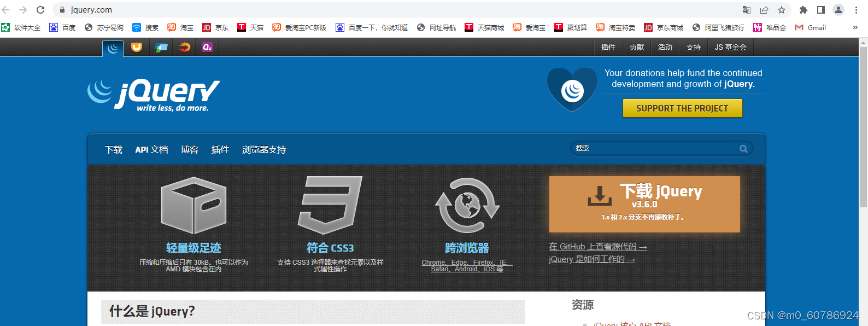Viewport: 868px width, 326px height.
Task: Open the 淘宝特卖 bookmark
Action: (616, 27)
